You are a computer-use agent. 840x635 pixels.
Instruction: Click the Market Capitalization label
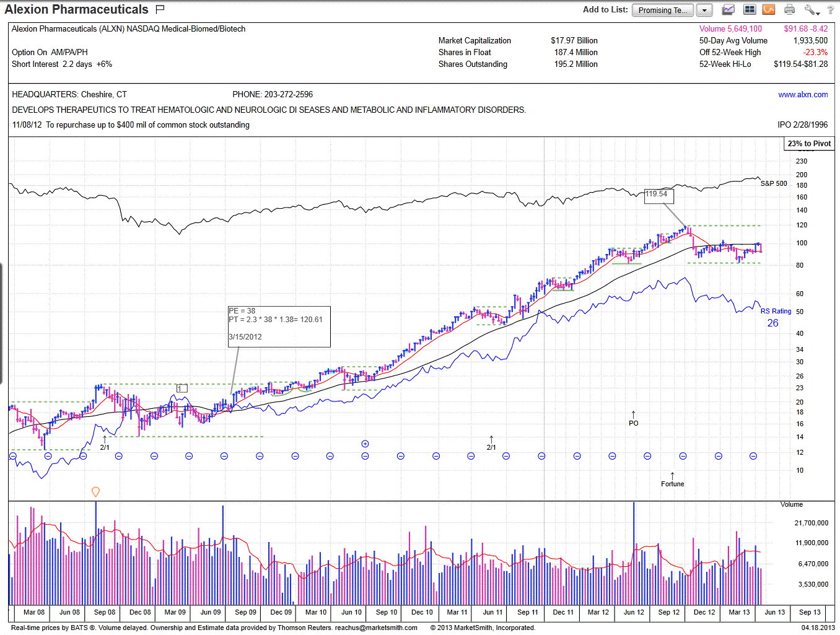coord(475,41)
